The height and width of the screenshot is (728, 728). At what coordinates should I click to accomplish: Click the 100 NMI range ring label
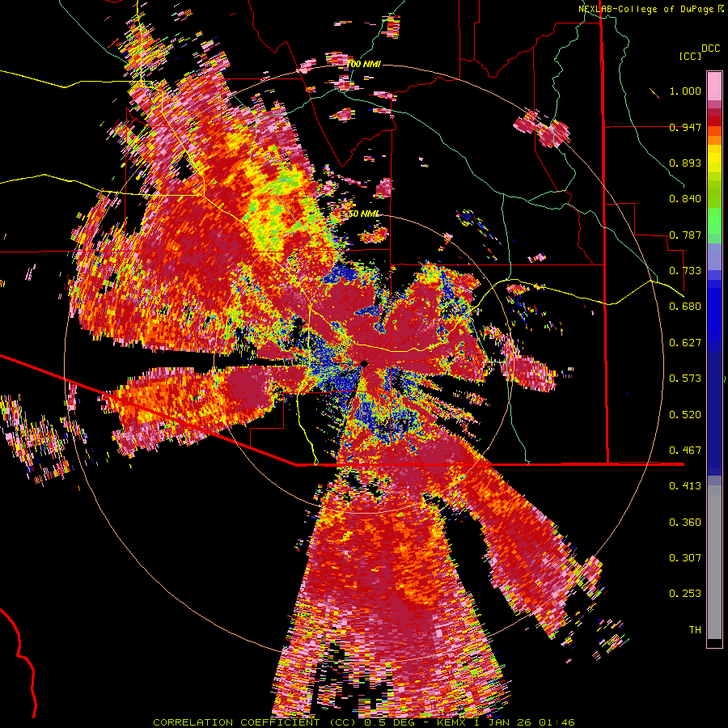pyautogui.click(x=363, y=64)
